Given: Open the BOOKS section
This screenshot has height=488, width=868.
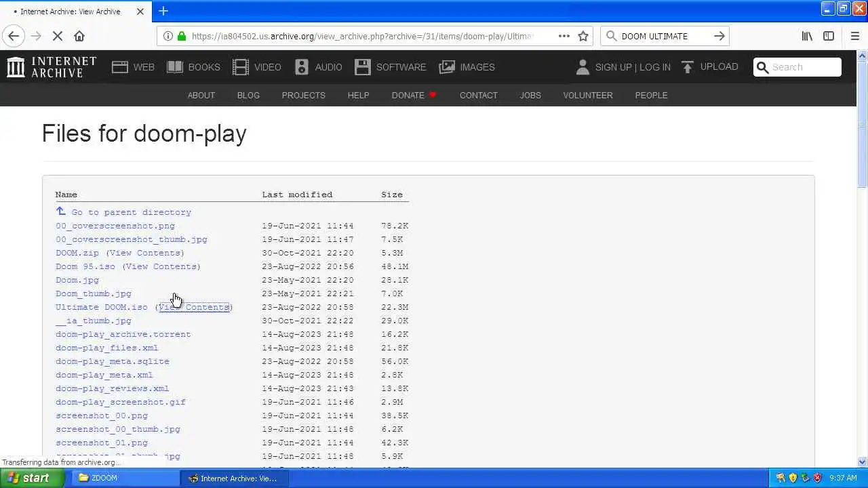Looking at the screenshot, I should pos(193,66).
